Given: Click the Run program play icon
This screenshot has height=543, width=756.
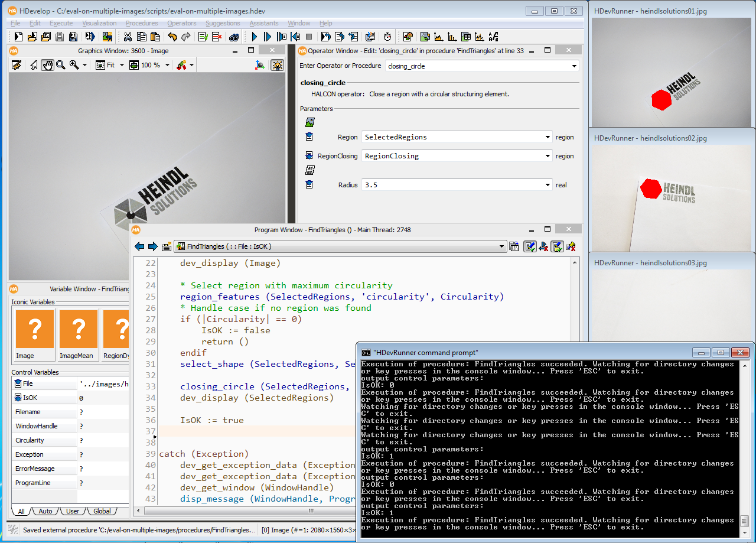Looking at the screenshot, I should (255, 37).
